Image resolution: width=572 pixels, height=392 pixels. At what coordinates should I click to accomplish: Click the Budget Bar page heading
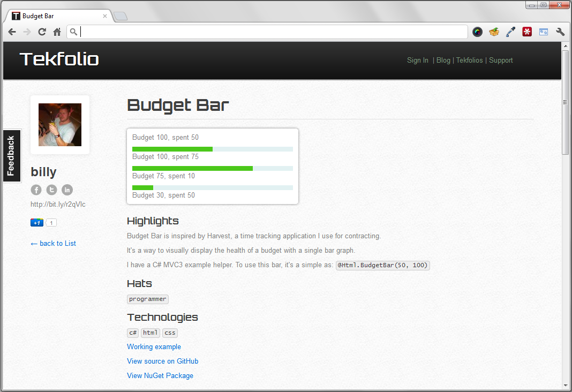point(178,105)
